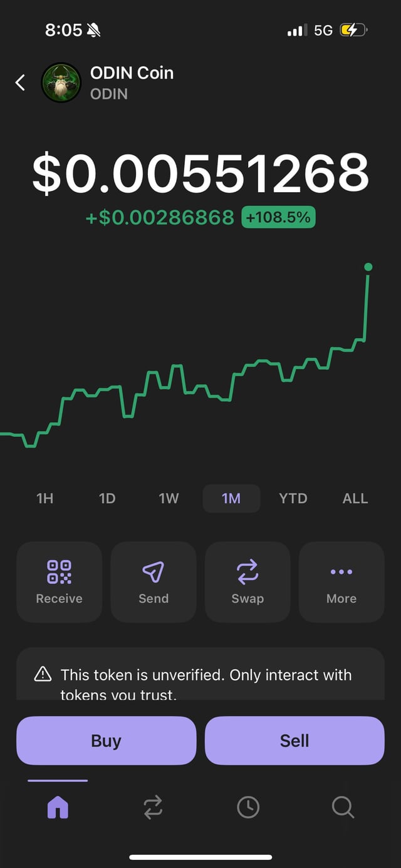Tap the chart's latest price point dot

coord(368,267)
